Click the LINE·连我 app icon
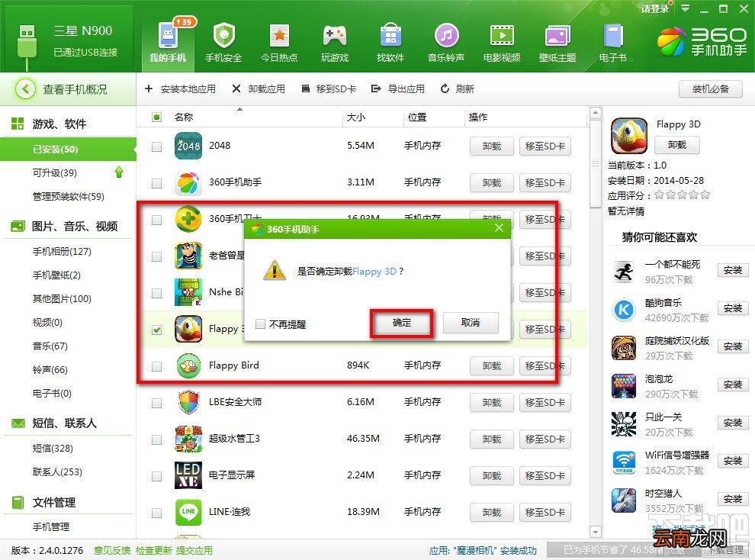755x560 pixels. coord(188,512)
